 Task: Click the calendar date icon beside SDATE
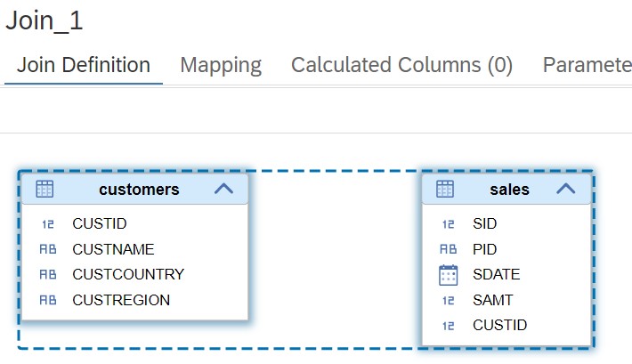[449, 275]
